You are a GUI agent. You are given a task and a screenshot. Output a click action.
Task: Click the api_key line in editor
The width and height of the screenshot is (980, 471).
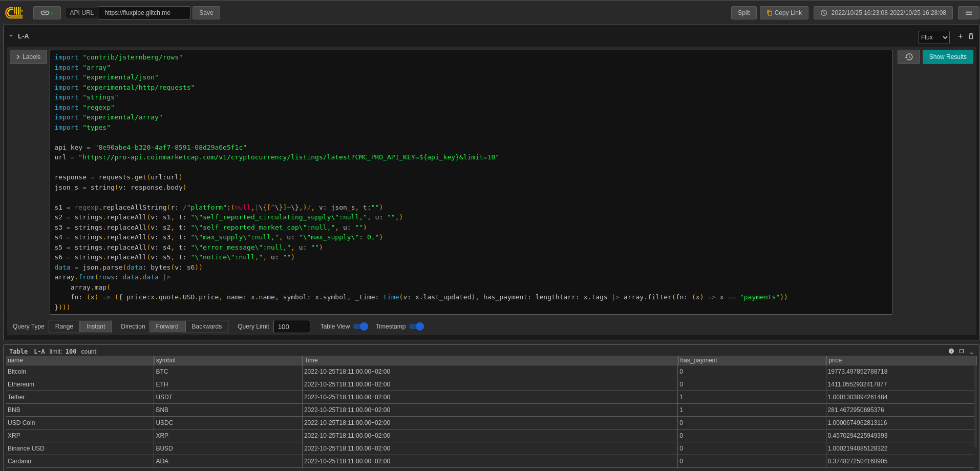point(151,148)
